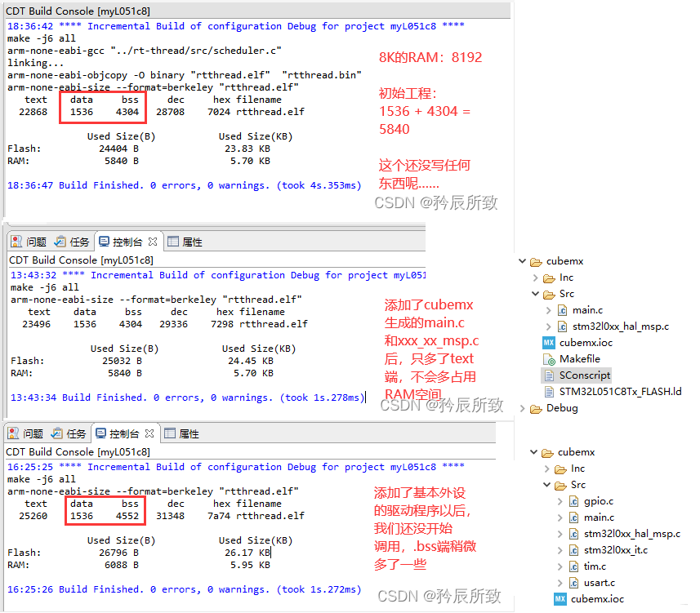Open the 属性 tab in middle panel
Viewport: 700px width, 613px height.
185,242
